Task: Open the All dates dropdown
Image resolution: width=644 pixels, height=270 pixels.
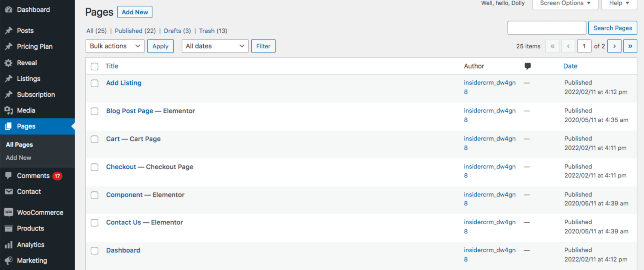Action: 215,46
